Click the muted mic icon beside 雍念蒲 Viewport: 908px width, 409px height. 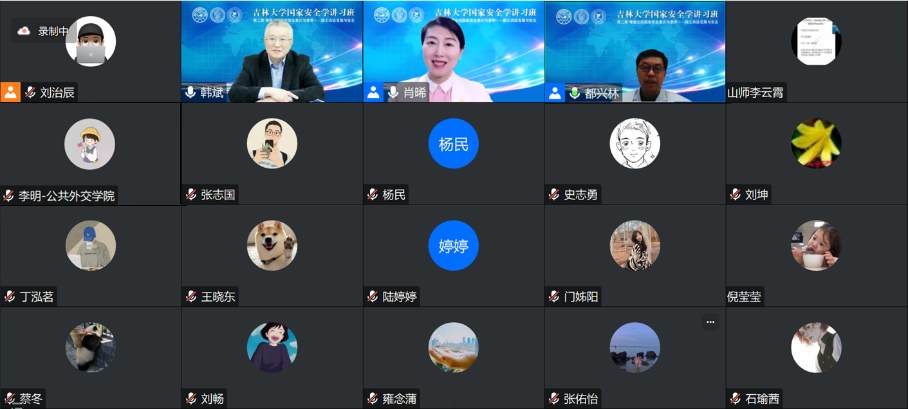[x=372, y=399]
